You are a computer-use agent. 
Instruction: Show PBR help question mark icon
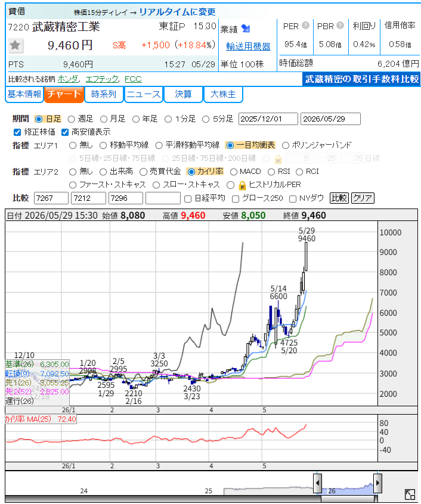pos(340,25)
